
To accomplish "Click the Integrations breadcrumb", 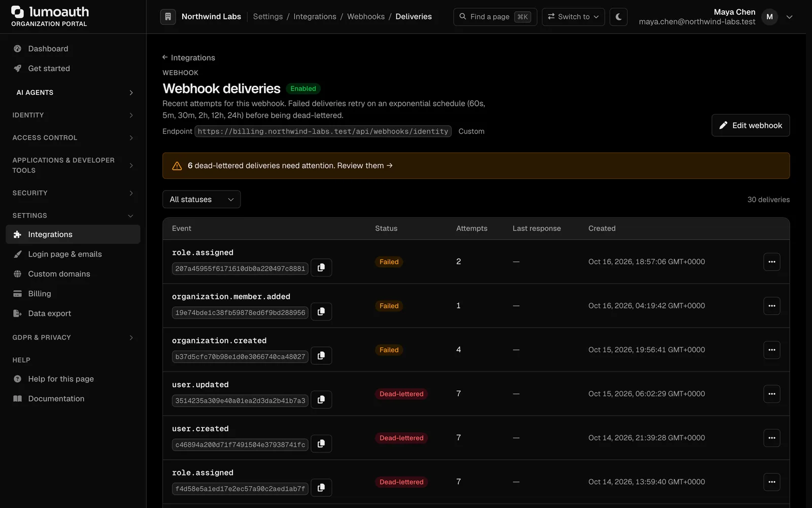I will click(315, 17).
